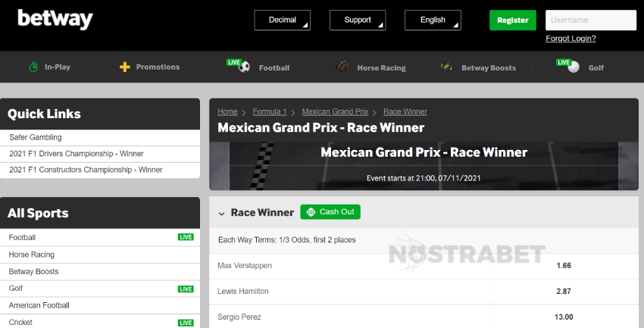Select Lewis Hamilton odds 2.87
This screenshot has height=328, width=644.
(x=564, y=291)
